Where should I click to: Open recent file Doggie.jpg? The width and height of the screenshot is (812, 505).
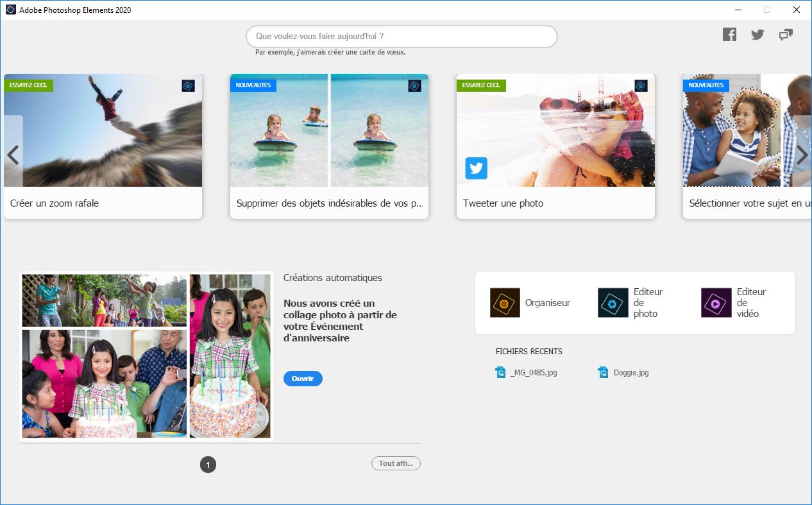coord(632,372)
